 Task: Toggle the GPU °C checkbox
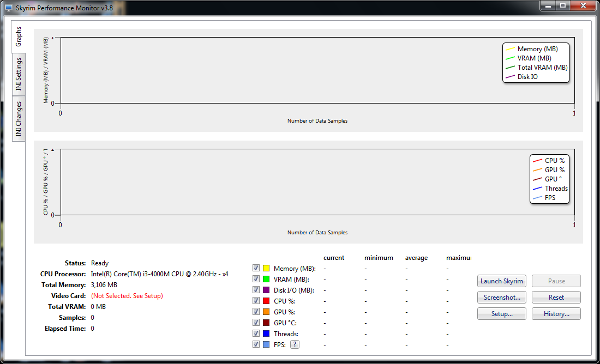[x=256, y=323]
